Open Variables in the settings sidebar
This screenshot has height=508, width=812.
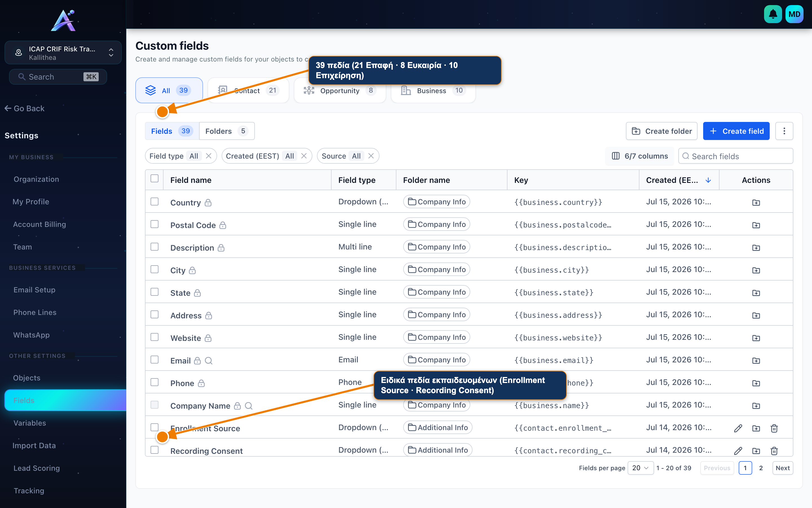click(x=30, y=423)
